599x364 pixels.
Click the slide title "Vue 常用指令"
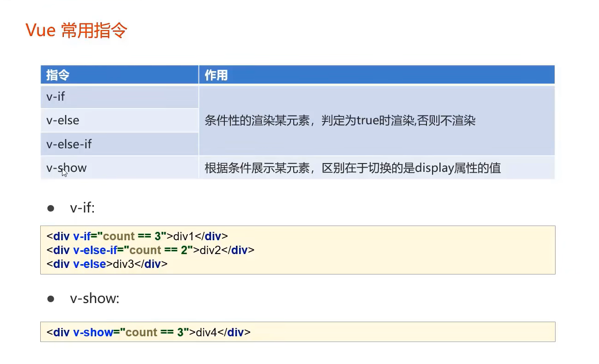tap(76, 30)
